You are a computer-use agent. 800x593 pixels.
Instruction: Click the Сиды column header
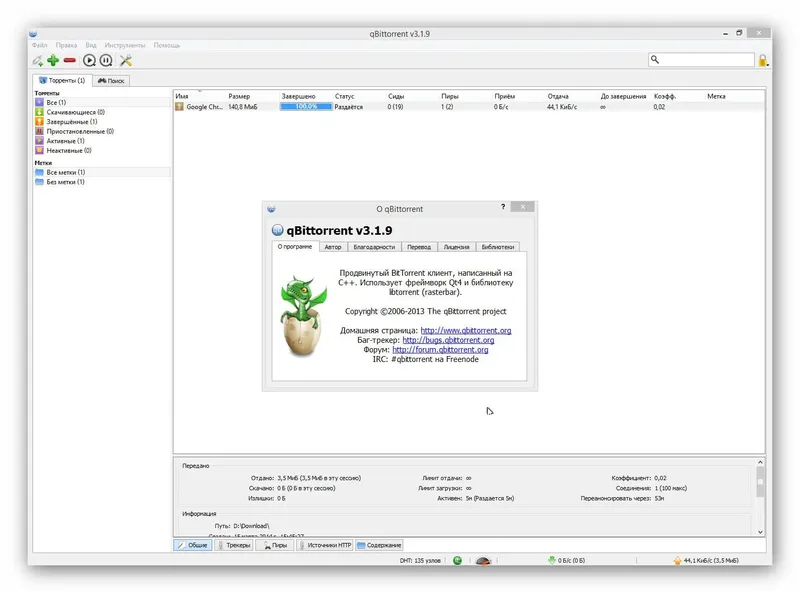point(412,96)
